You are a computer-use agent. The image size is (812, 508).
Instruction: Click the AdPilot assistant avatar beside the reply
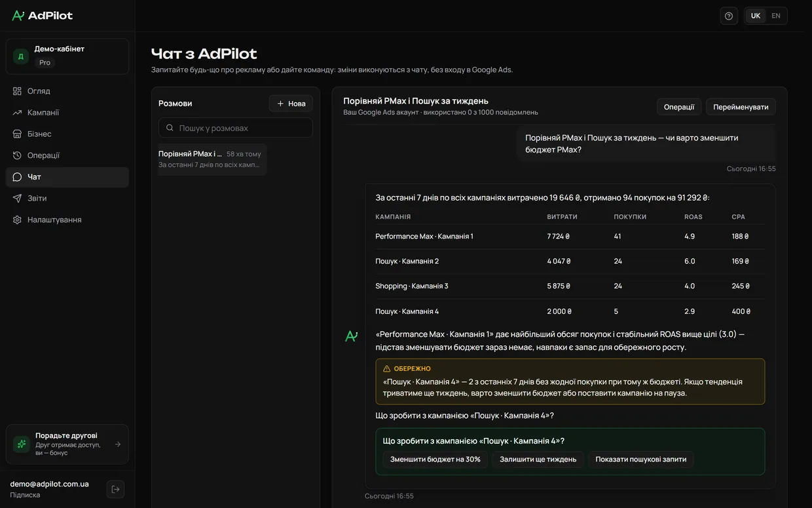click(352, 336)
